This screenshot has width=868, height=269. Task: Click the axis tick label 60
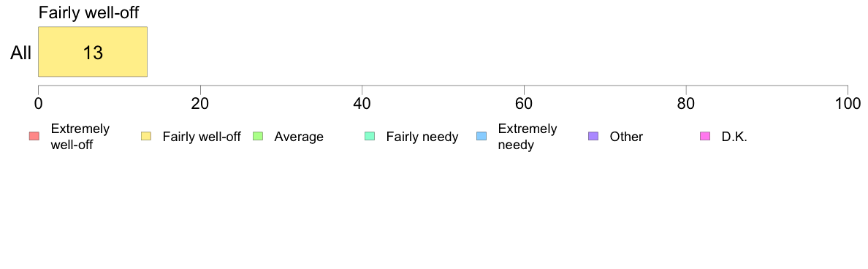coord(524,104)
